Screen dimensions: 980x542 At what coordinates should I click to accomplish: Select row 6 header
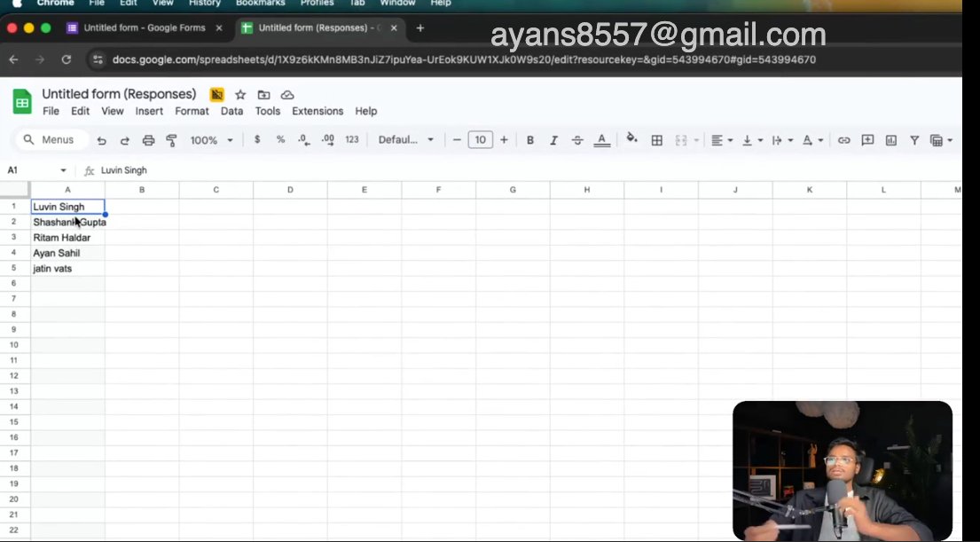tap(14, 283)
